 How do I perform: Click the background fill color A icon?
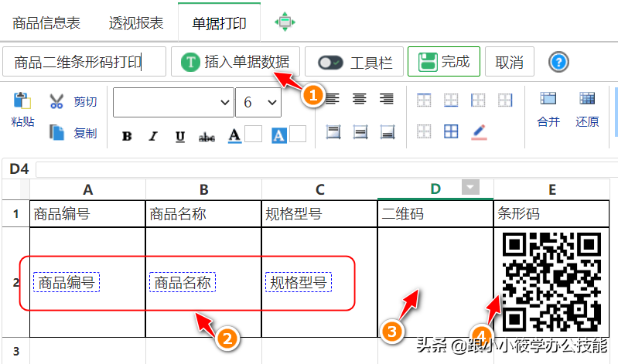pos(279,135)
